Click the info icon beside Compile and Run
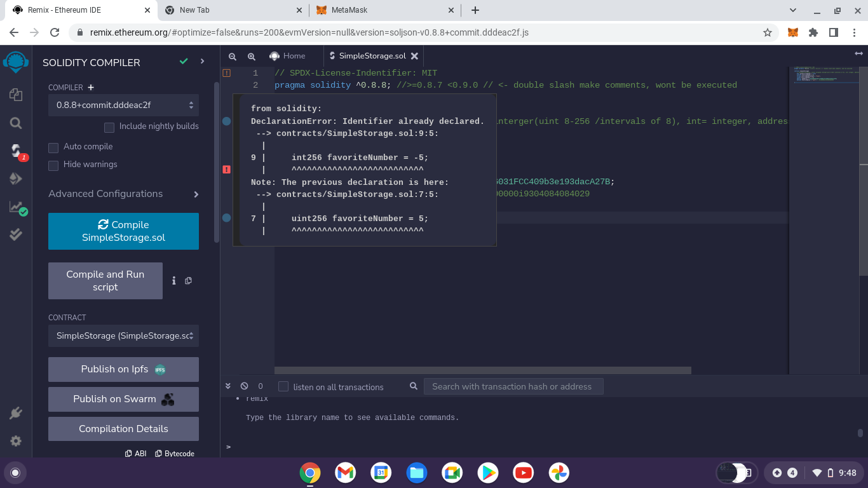The width and height of the screenshot is (868, 488). [x=174, y=280]
